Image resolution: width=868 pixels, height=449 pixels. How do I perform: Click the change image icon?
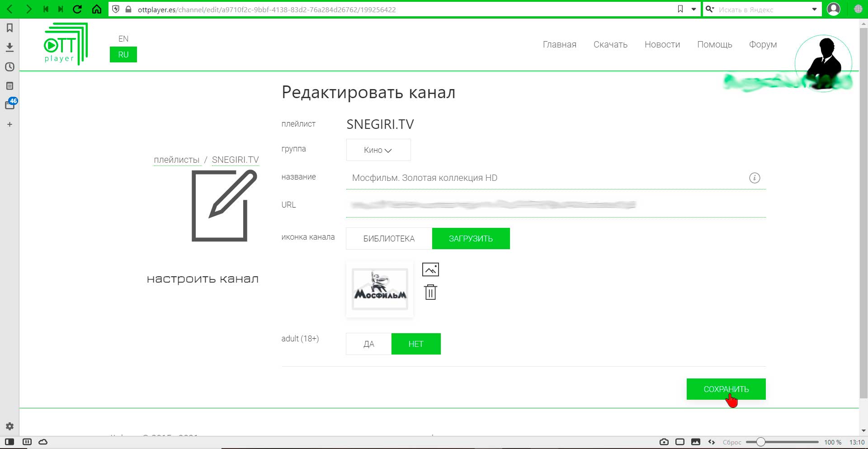(430, 269)
